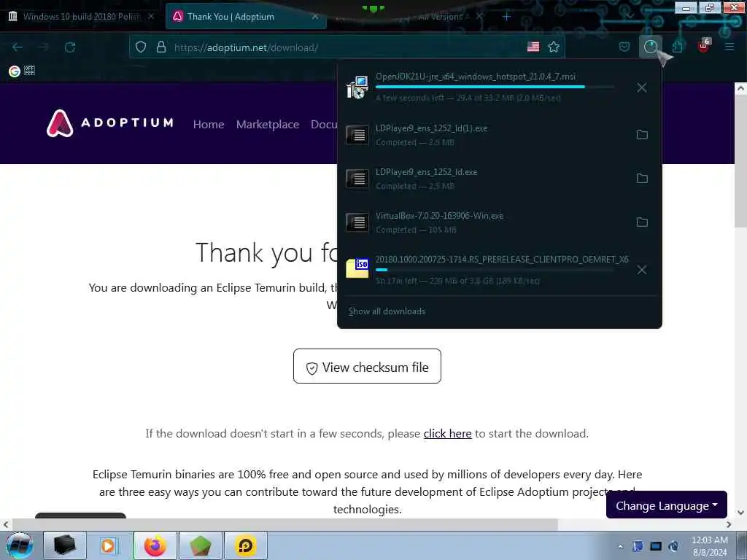Close the Windows 10 build 20180 tab
The width and height of the screenshot is (747, 560).
point(151,16)
